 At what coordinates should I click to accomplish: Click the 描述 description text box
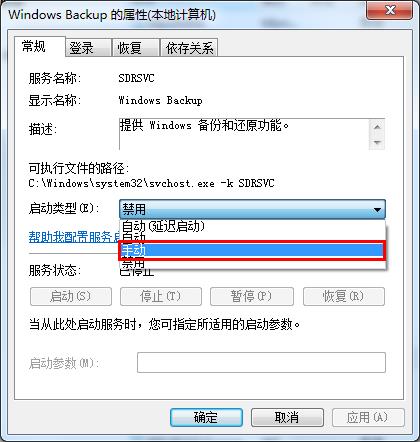[252, 134]
